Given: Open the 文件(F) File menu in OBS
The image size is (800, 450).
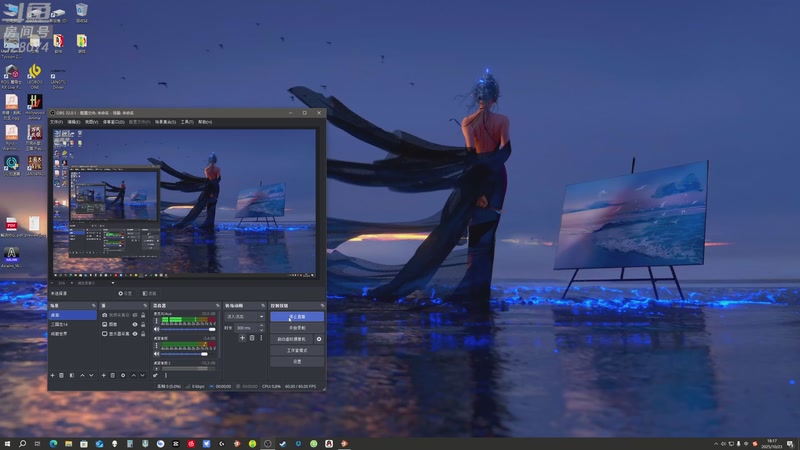Looking at the screenshot, I should point(56,122).
